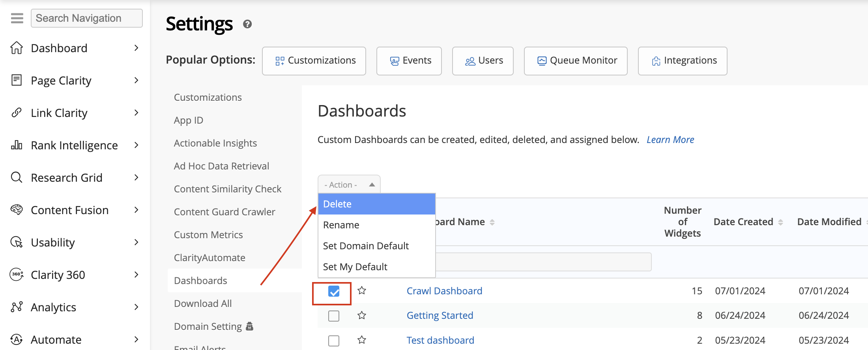Select the Test dashboard checkbox

click(334, 341)
